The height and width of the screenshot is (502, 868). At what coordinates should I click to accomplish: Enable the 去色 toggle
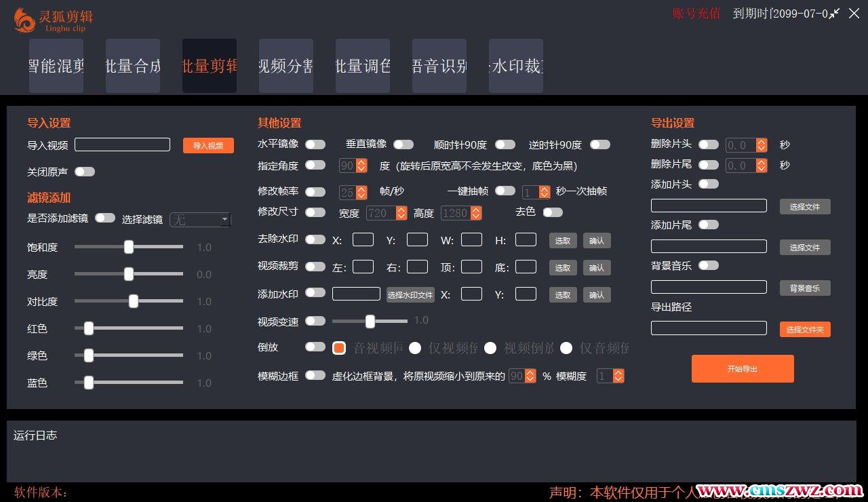552,212
